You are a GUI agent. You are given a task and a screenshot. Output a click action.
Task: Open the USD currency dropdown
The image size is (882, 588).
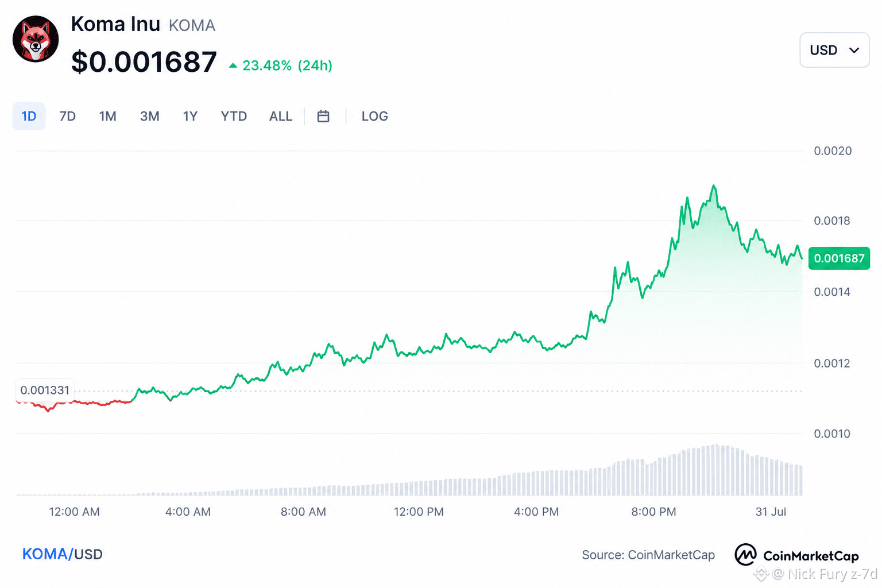[x=834, y=50]
